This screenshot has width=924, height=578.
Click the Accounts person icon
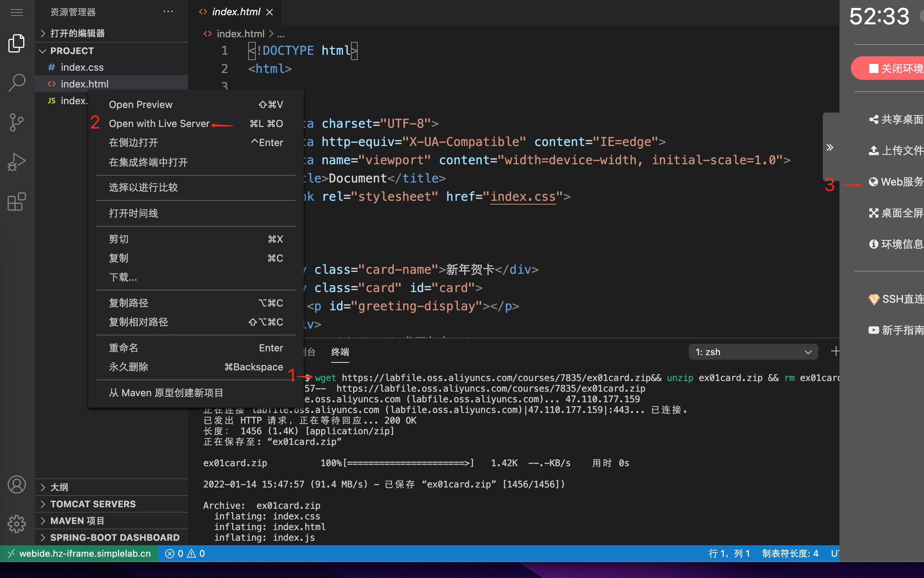click(x=16, y=485)
